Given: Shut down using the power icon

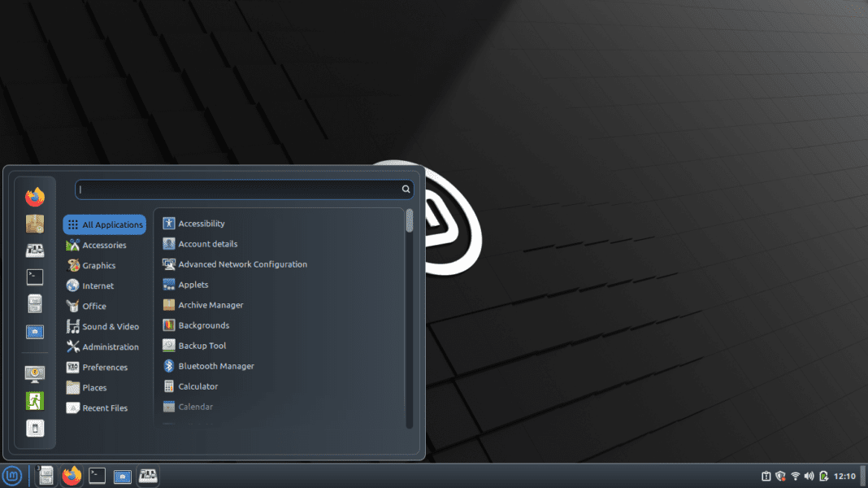Looking at the screenshot, I should click(34, 429).
